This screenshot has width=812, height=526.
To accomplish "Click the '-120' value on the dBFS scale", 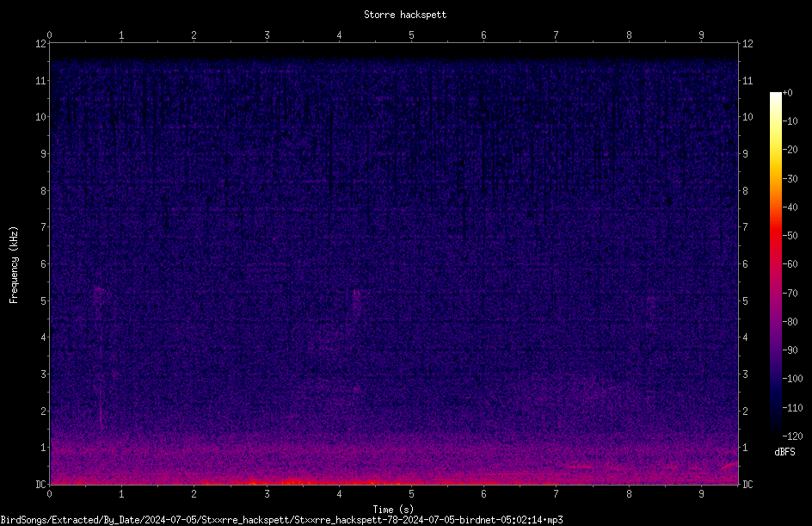I will coord(792,436).
